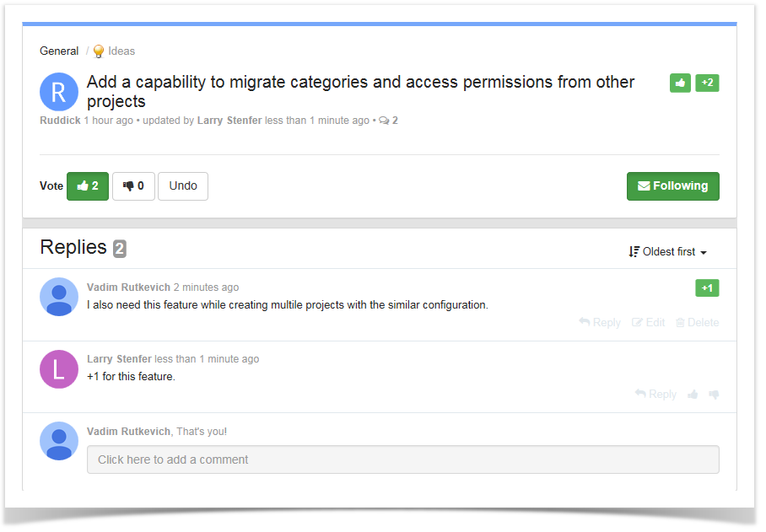Click the comments count icon under the title
Viewport: 766px width, 532px height.
(x=384, y=121)
